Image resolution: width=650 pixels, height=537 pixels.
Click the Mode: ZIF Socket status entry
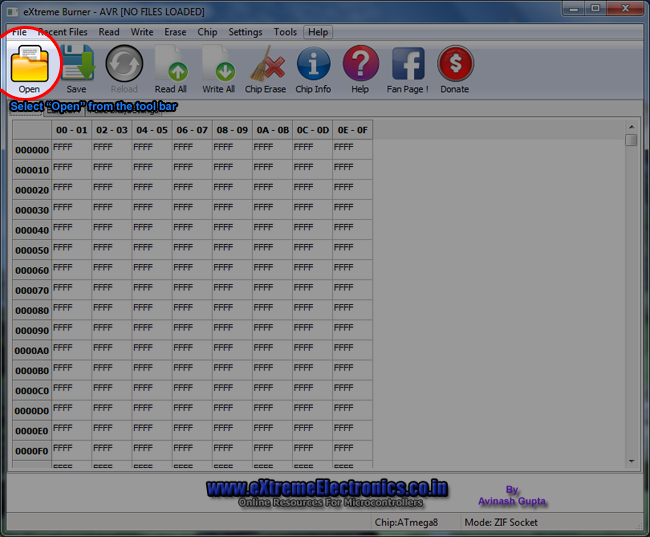[501, 522]
